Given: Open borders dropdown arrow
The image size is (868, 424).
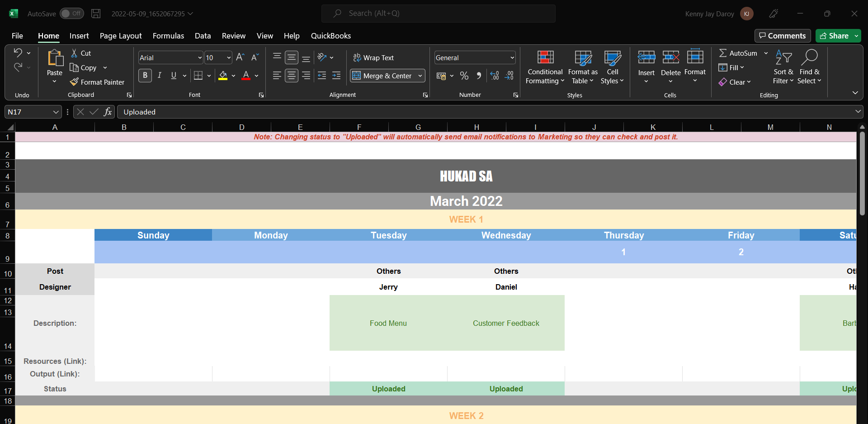Looking at the screenshot, I should [209, 76].
